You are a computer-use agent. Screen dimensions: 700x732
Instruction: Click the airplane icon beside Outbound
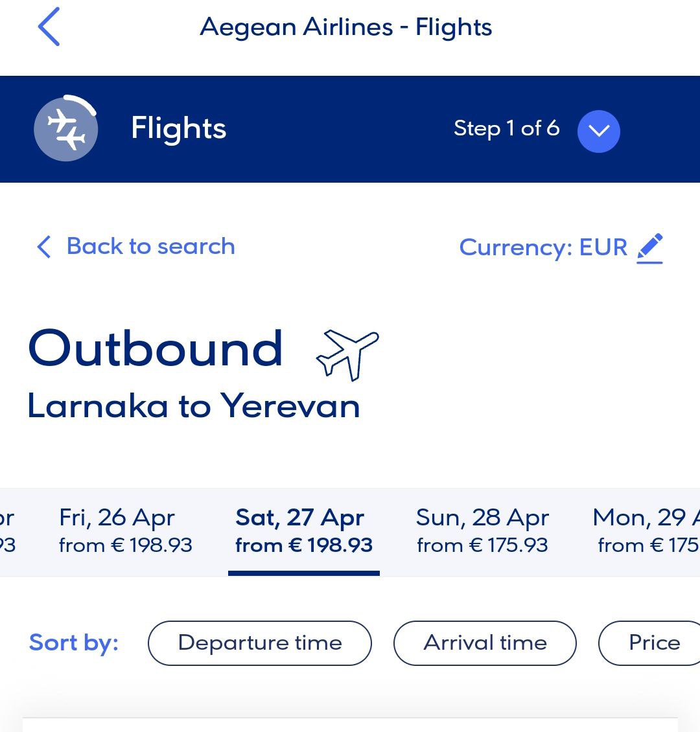pyautogui.click(x=347, y=353)
